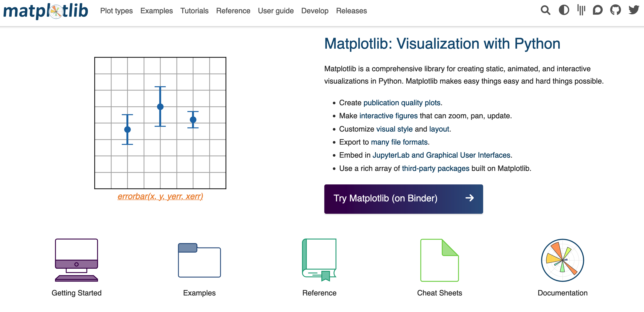The width and height of the screenshot is (644, 312).
Task: Go to matplotlib logo home
Action: [x=46, y=11]
